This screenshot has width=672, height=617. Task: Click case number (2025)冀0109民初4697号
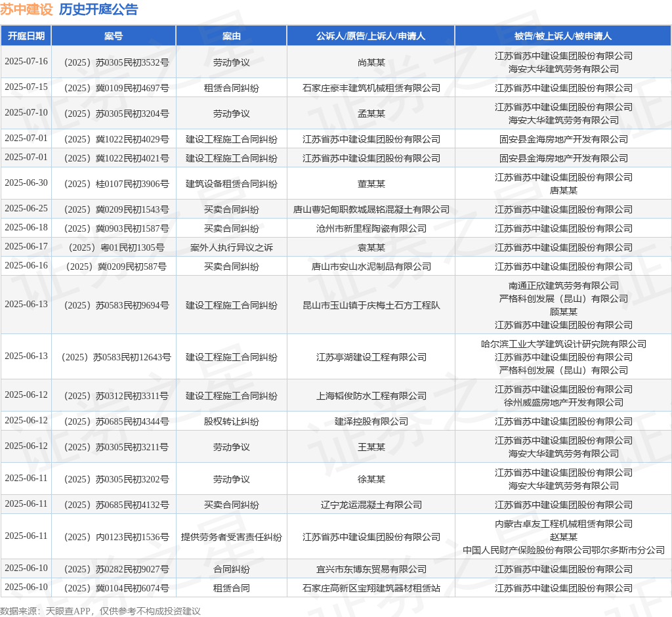tap(116, 89)
